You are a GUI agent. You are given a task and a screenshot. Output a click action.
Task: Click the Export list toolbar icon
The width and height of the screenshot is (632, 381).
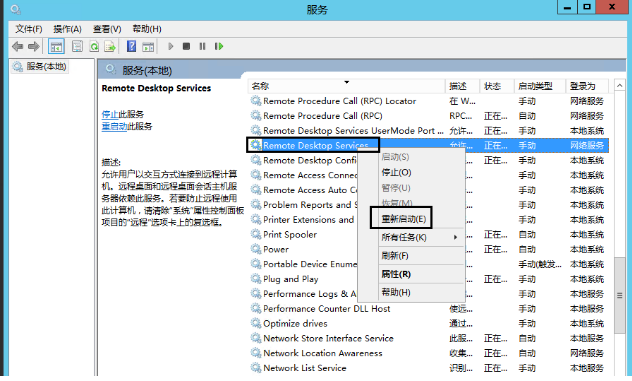click(x=110, y=47)
